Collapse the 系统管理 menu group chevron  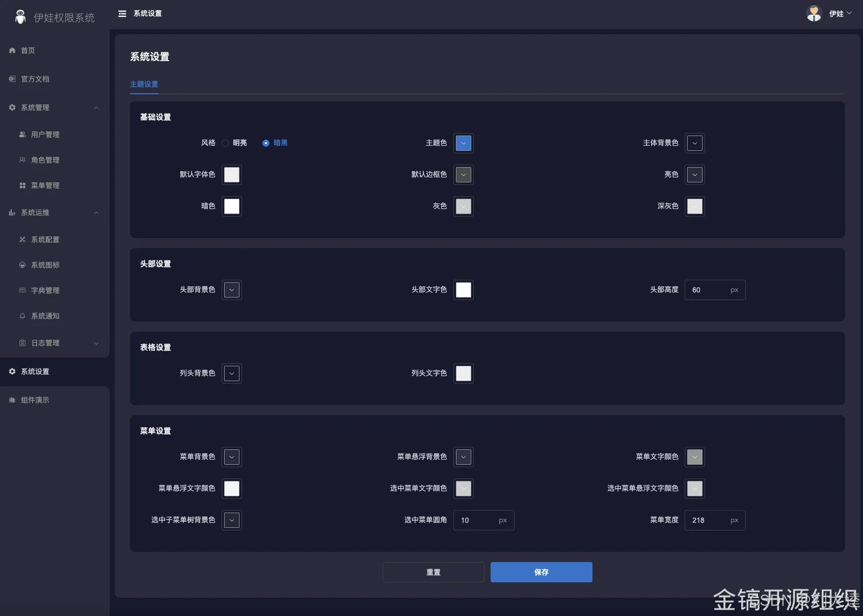(96, 108)
